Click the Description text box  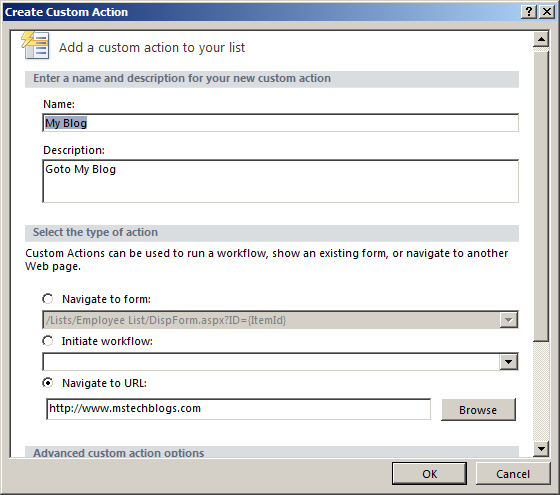click(x=280, y=181)
